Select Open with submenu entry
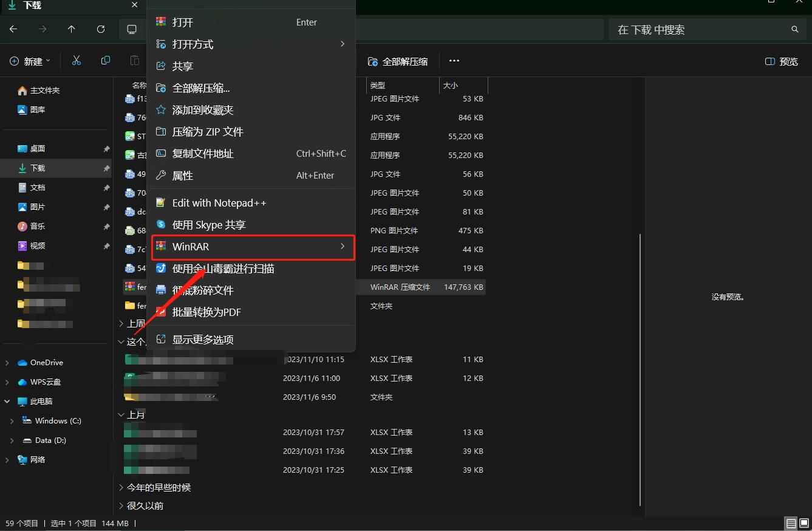812x531 pixels. pos(251,44)
